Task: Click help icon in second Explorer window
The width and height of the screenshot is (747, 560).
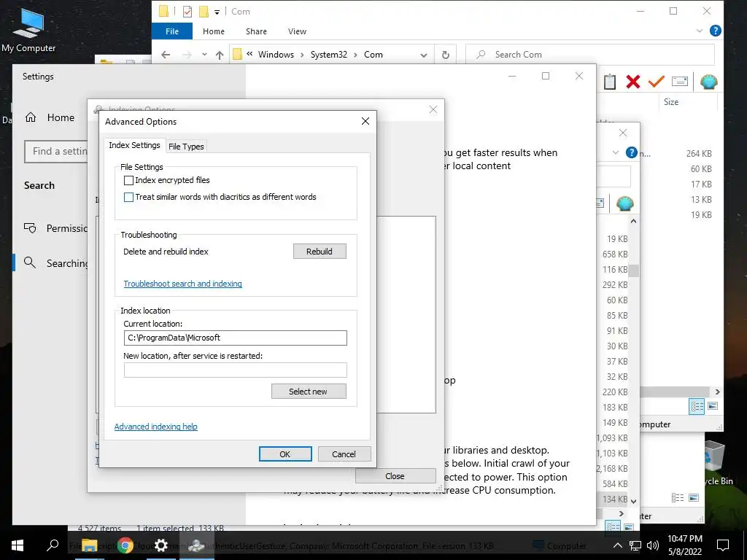Action: [x=632, y=153]
